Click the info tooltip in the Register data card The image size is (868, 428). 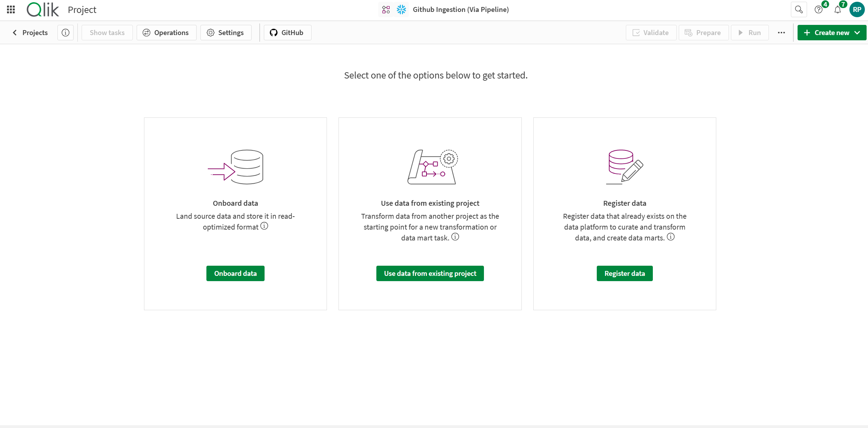coord(671,237)
